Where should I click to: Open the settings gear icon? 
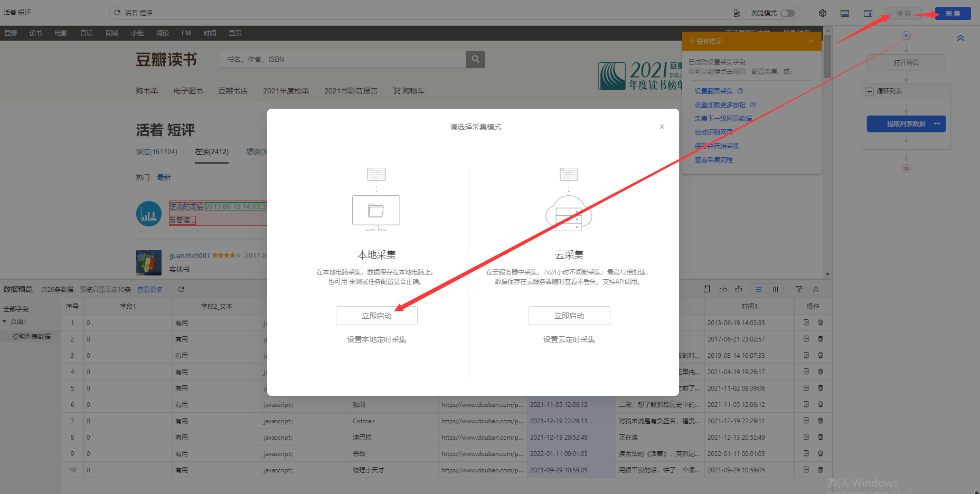[x=823, y=13]
